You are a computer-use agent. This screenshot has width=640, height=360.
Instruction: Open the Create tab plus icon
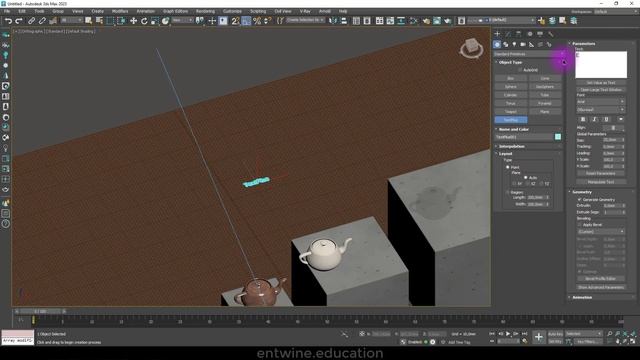[497, 34]
